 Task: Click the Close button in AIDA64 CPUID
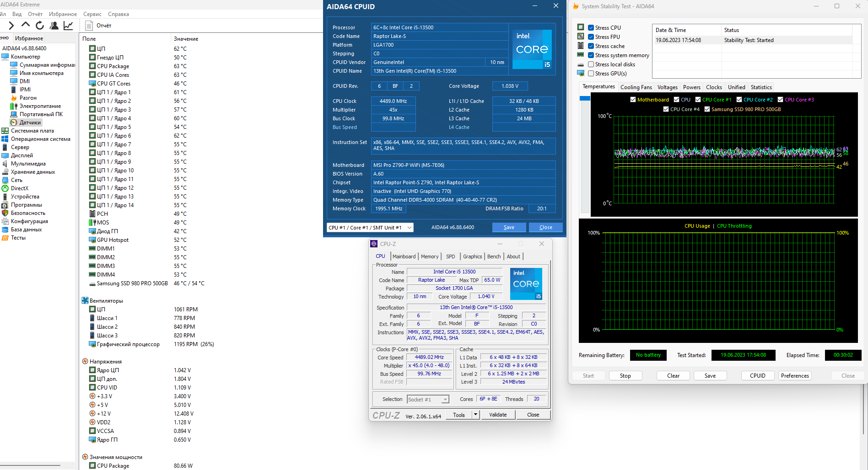545,227
